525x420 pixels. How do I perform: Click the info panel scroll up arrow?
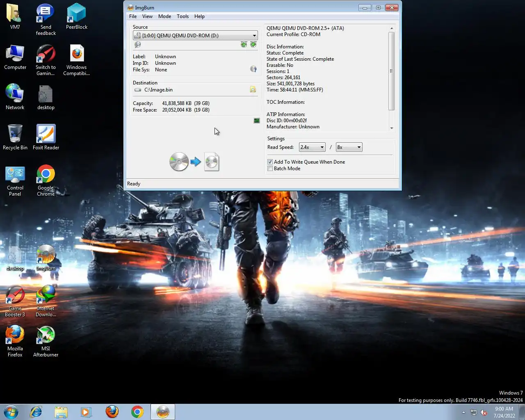(x=392, y=28)
